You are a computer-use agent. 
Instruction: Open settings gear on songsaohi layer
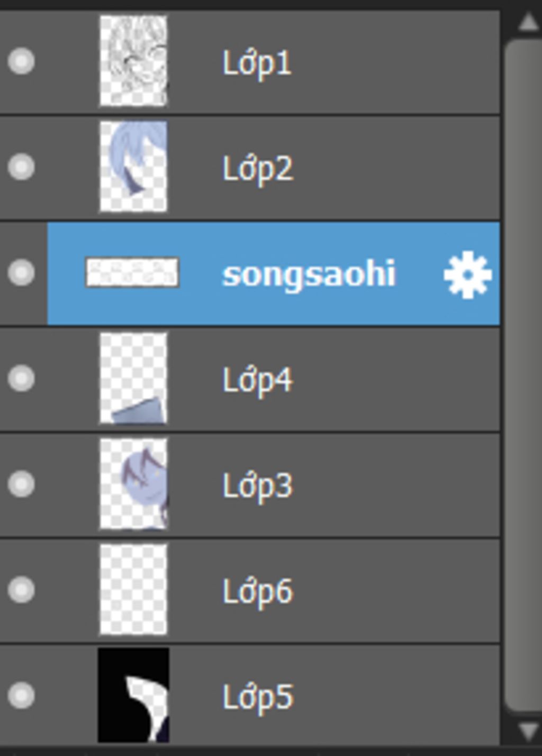pos(467,275)
